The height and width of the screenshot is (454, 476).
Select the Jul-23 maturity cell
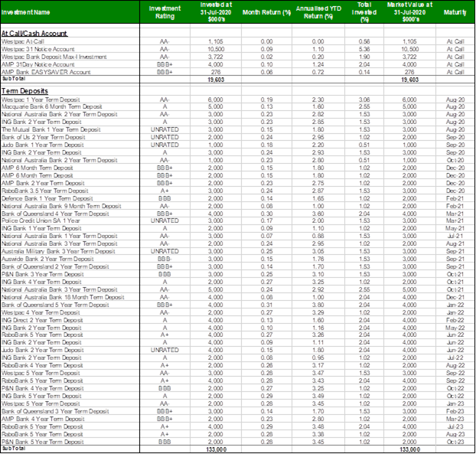(455, 426)
